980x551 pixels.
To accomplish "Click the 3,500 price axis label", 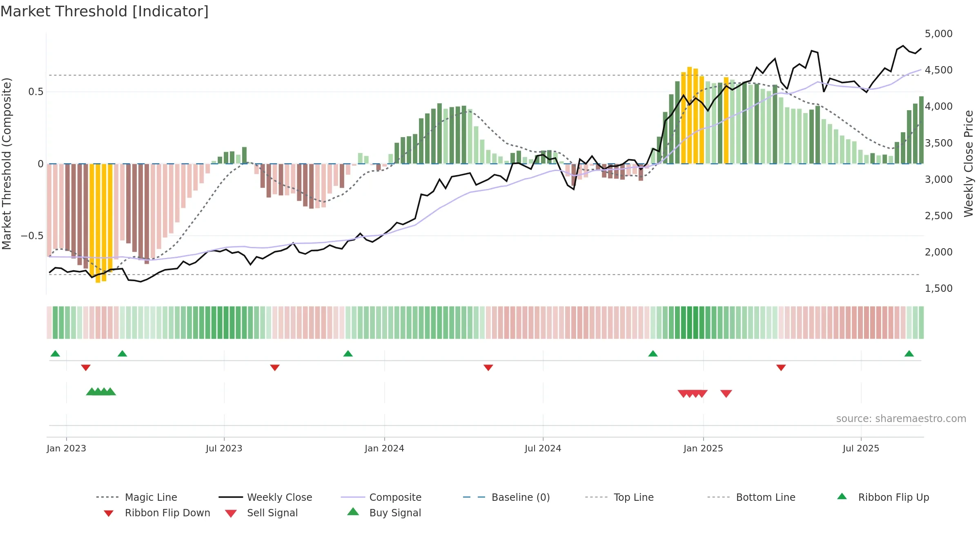I will click(939, 143).
